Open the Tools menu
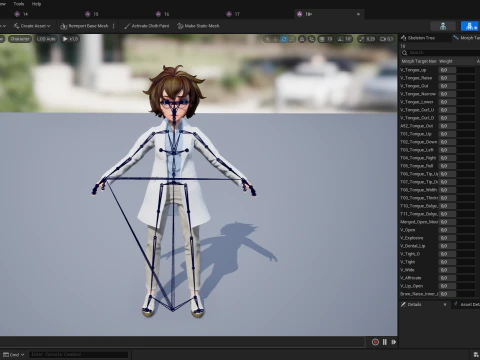 click(19, 4)
